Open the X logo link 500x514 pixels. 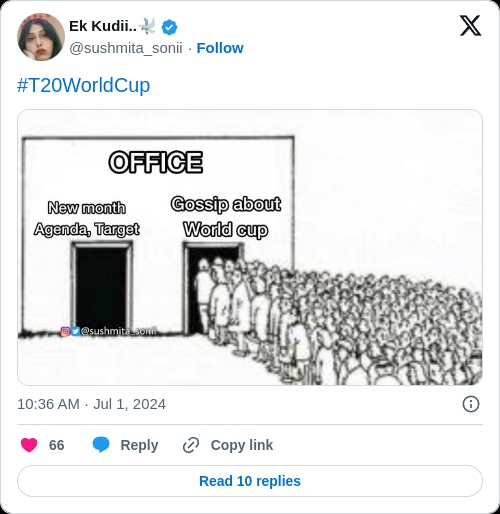pyautogui.click(x=470, y=26)
